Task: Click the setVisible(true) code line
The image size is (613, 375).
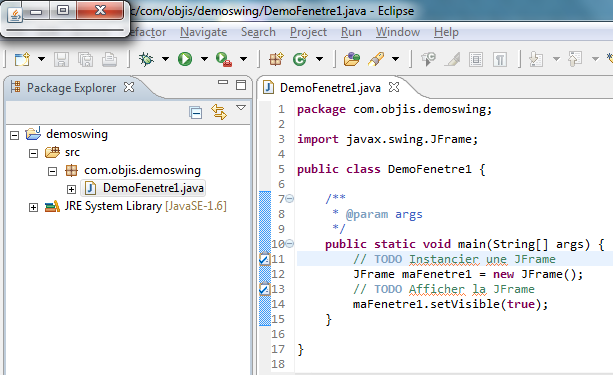Action: pos(450,304)
